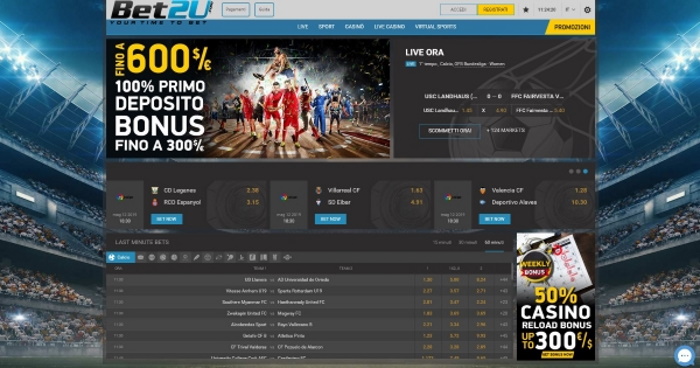The width and height of the screenshot is (700, 368).
Task: Select the last carousel dot indicator
Action: (585, 171)
